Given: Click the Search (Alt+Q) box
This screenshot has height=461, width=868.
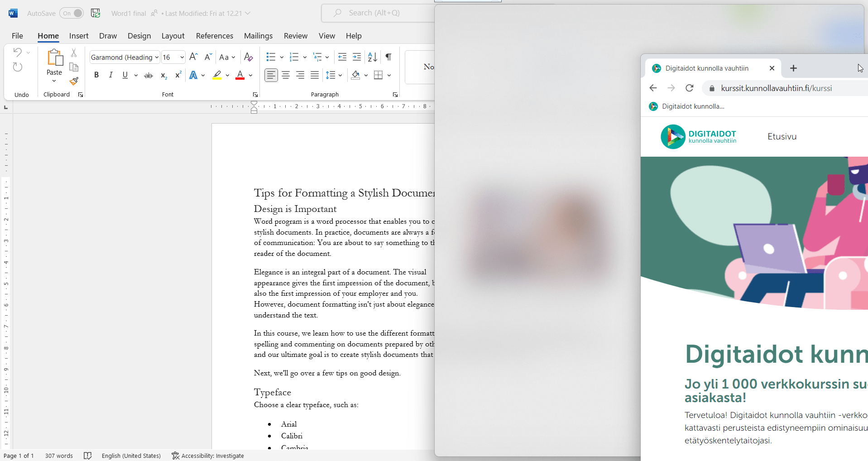Looking at the screenshot, I should (x=378, y=13).
